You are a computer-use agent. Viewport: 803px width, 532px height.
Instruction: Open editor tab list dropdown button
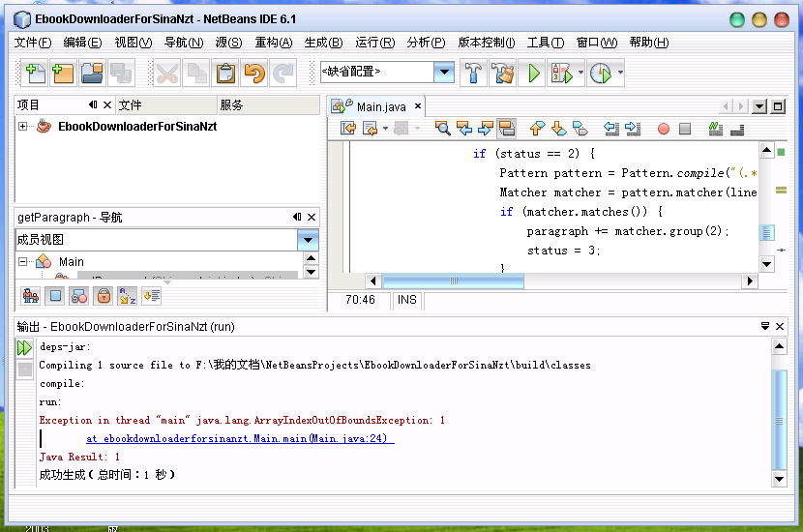point(759,106)
